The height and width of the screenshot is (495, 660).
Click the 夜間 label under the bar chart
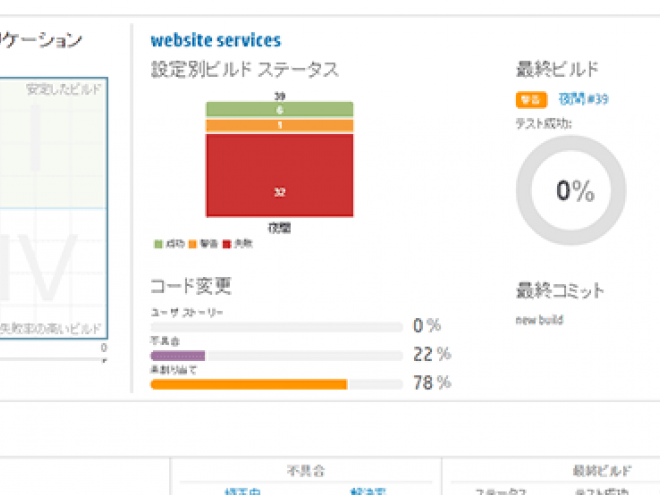pos(279,228)
